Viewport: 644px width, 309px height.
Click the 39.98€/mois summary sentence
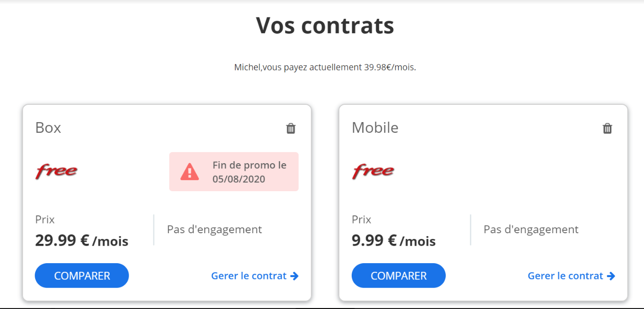coord(325,67)
